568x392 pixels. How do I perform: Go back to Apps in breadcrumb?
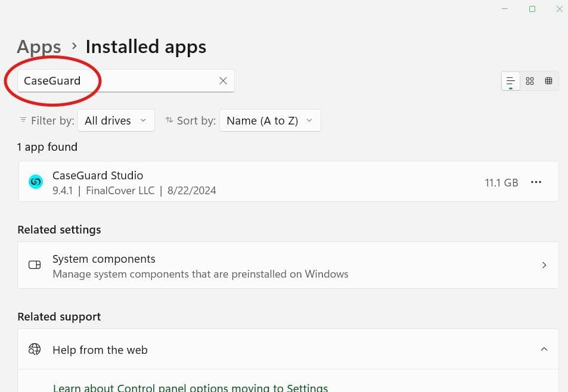point(39,47)
